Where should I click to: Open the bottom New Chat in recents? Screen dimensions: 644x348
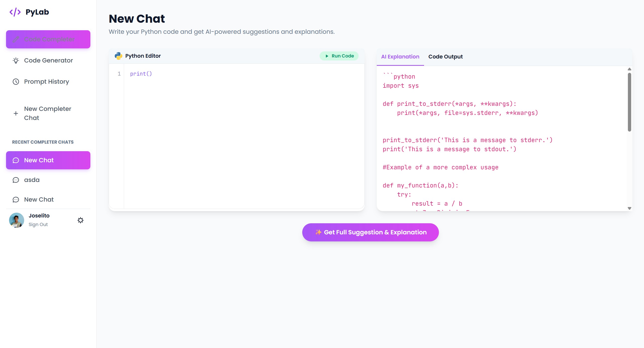coord(48,200)
